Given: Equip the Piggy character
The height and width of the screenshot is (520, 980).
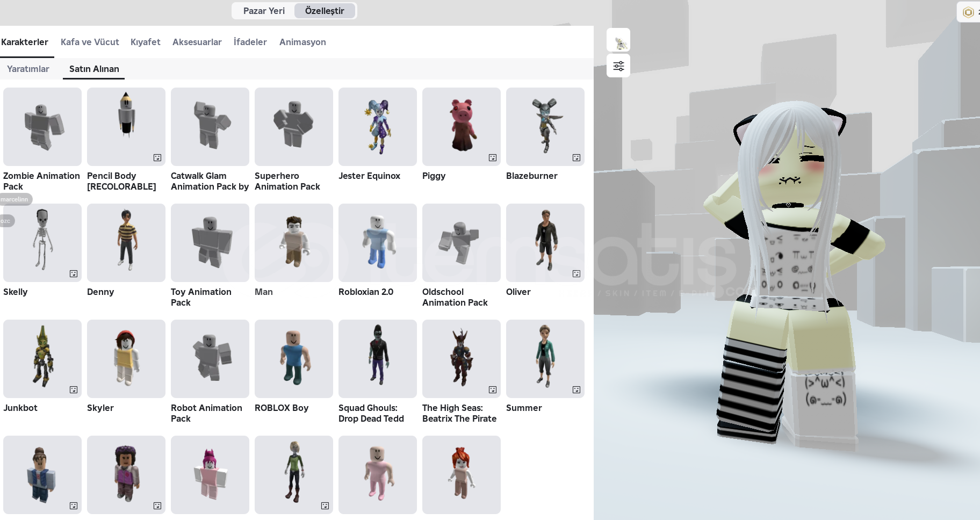Looking at the screenshot, I should point(462,127).
